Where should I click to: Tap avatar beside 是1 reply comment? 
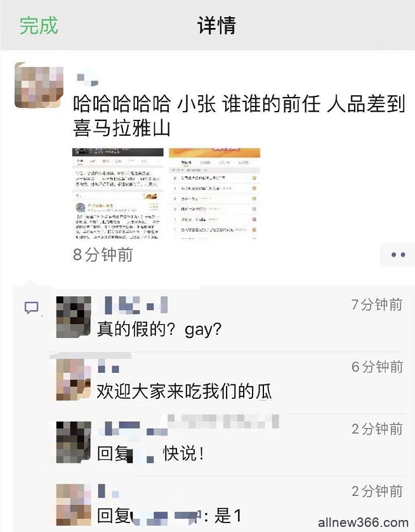tap(74, 505)
